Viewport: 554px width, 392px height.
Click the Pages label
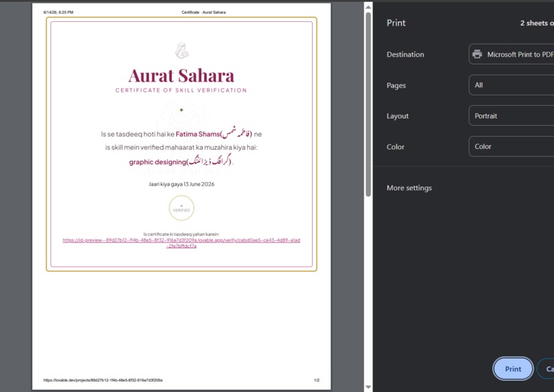[396, 85]
